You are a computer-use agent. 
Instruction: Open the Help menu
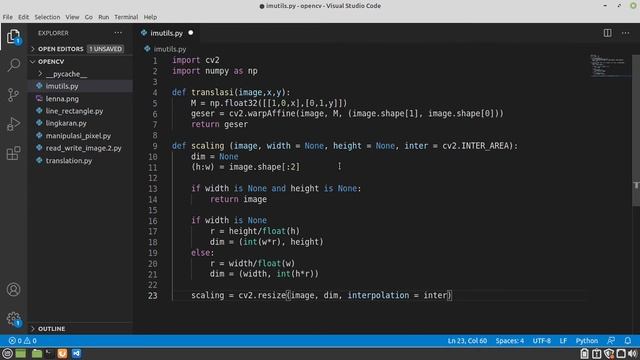point(150,17)
